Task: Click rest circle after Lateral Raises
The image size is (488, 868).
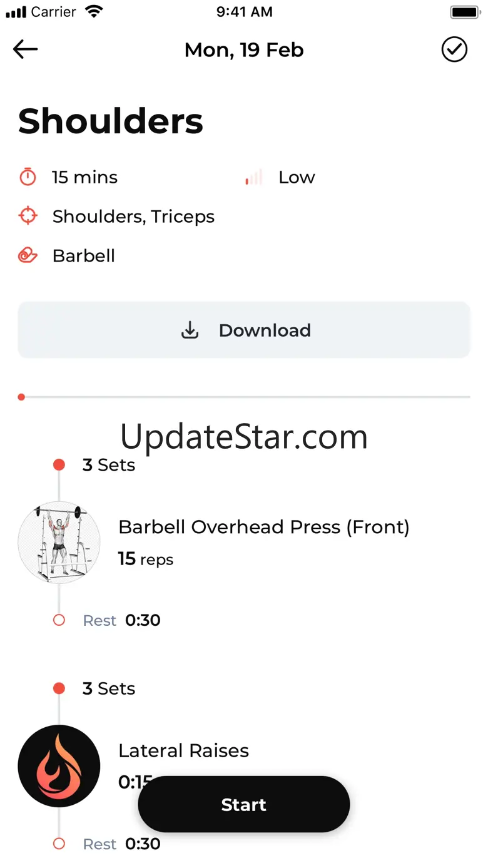Action: click(x=59, y=844)
